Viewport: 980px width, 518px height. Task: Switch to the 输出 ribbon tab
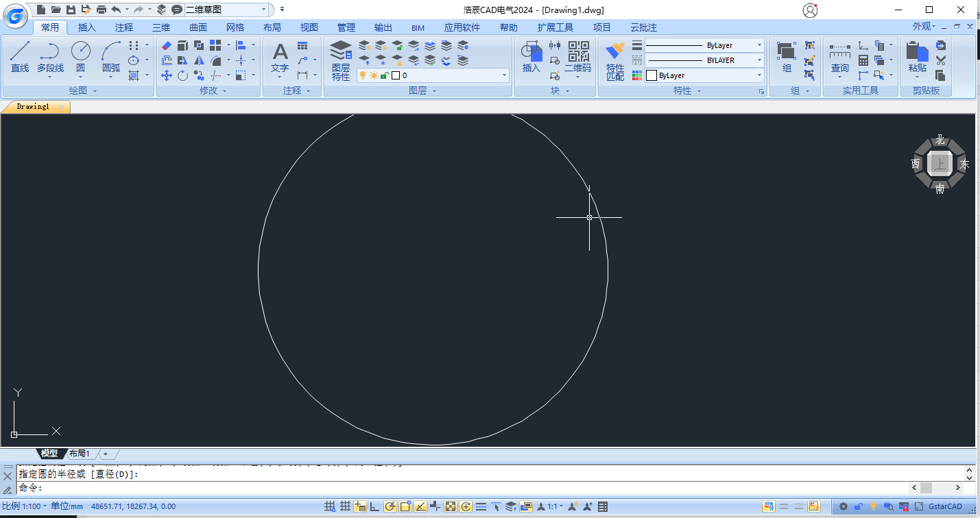[x=383, y=27]
